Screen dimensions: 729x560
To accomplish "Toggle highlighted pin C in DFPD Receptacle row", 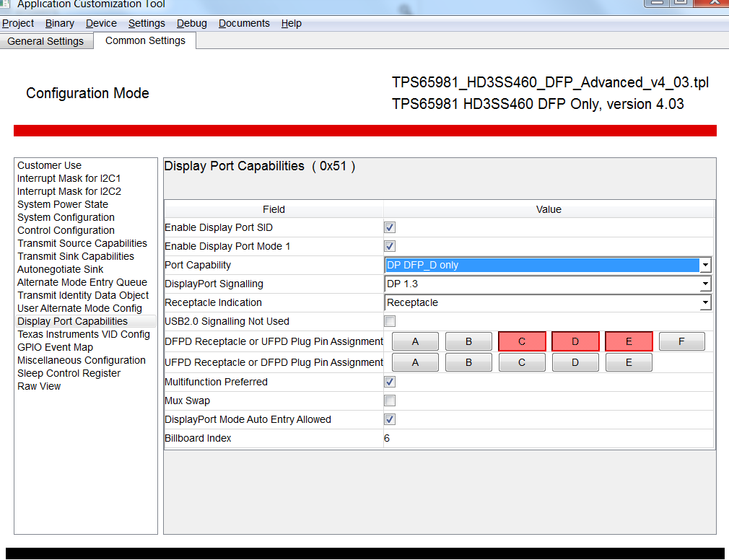I will (522, 341).
